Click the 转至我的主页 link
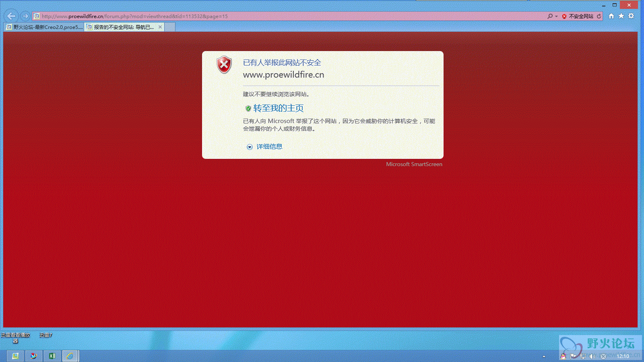The width and height of the screenshot is (644, 362). pyautogui.click(x=278, y=108)
